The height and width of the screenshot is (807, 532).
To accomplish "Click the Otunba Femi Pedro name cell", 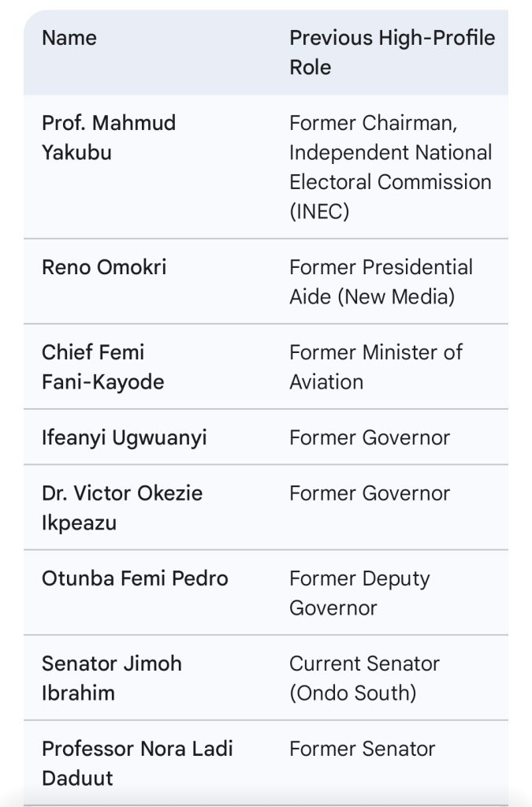I will coord(135,578).
